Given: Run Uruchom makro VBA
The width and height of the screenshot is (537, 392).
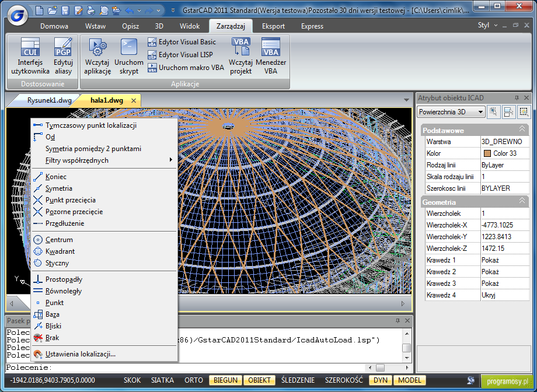Looking at the screenshot, I should [x=186, y=68].
